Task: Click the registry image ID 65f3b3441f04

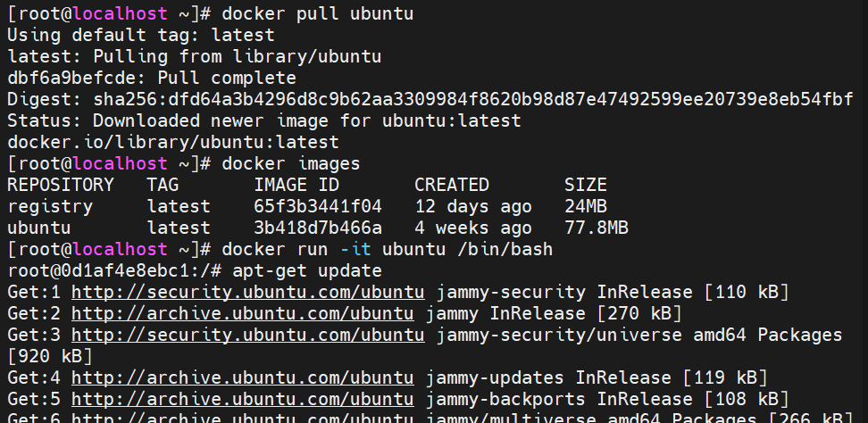Action: point(318,206)
